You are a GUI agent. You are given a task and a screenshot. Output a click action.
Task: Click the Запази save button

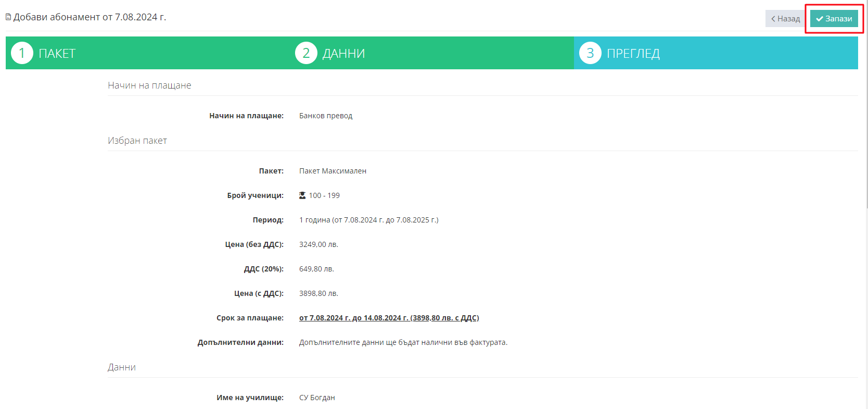pos(834,19)
